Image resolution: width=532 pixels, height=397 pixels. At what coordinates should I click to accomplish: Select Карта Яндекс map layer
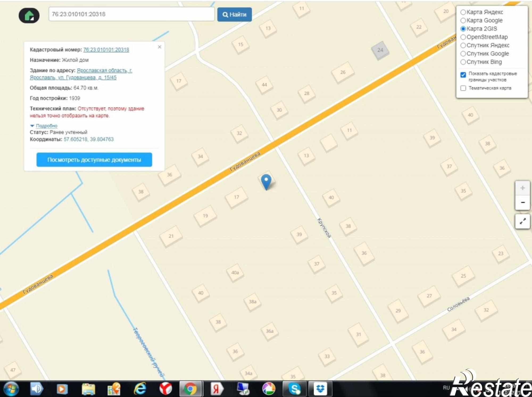tap(463, 12)
